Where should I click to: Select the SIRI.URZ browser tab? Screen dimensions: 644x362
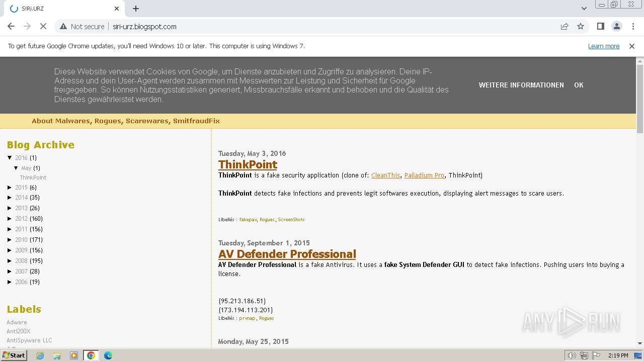pos(64,9)
